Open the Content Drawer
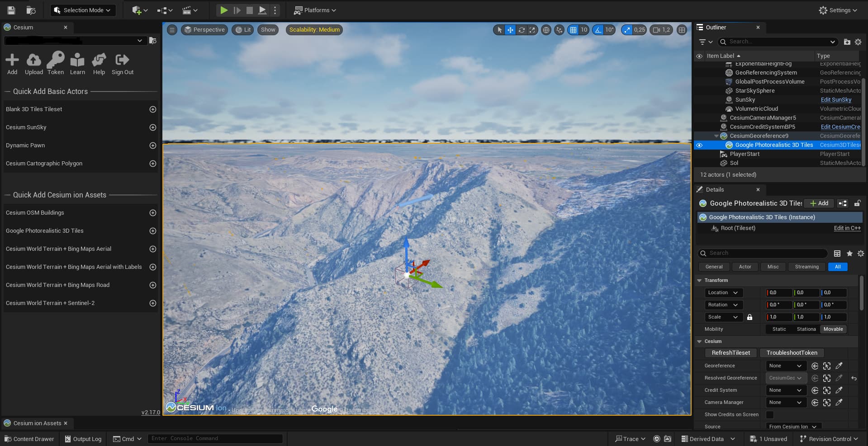The image size is (868, 446). (29, 439)
